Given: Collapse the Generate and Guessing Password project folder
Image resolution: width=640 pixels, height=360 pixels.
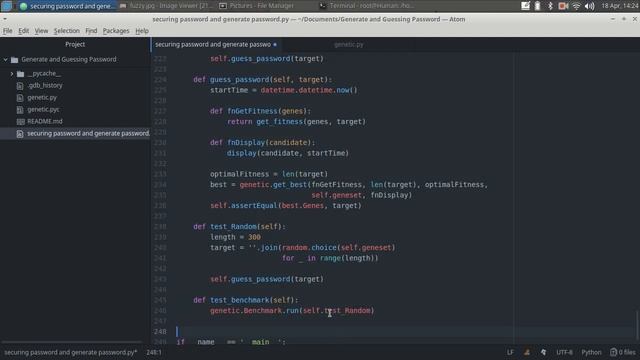Looking at the screenshot, I should pos(6,60).
